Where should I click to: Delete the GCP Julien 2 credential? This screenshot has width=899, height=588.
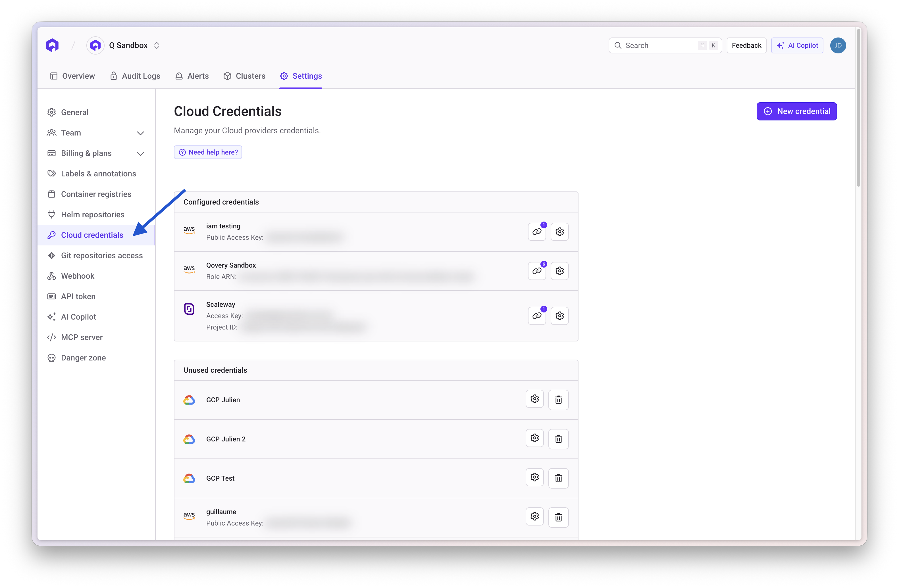click(558, 439)
